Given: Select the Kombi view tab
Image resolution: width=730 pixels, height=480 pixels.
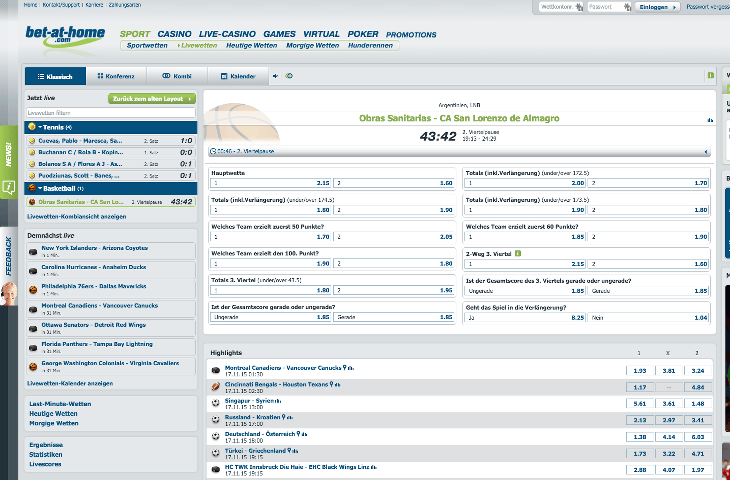Looking at the screenshot, I should click(177, 76).
